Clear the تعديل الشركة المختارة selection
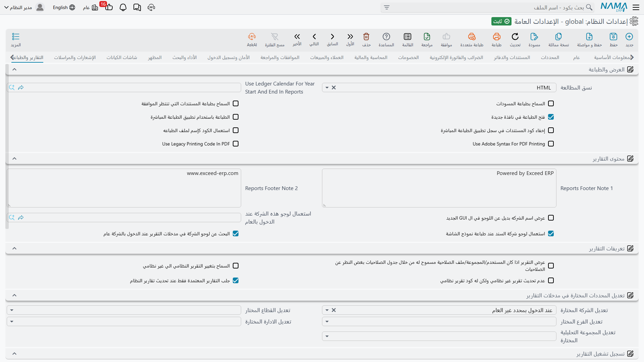The image size is (644, 362). (x=334, y=310)
